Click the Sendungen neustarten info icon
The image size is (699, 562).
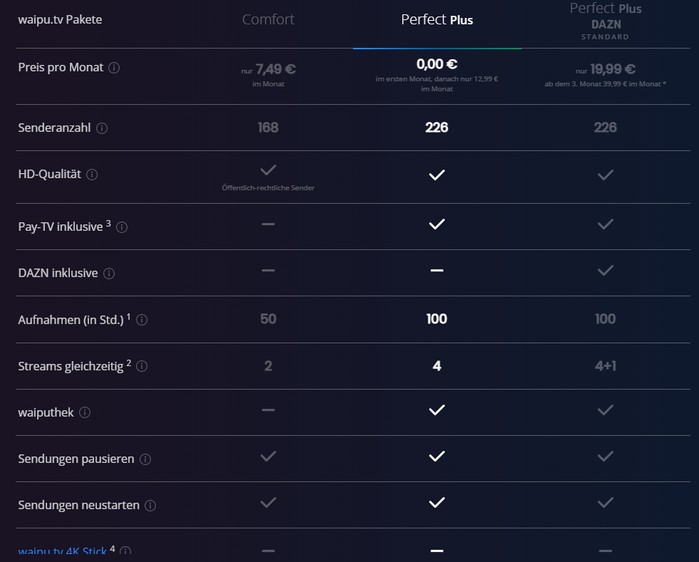(x=150, y=505)
